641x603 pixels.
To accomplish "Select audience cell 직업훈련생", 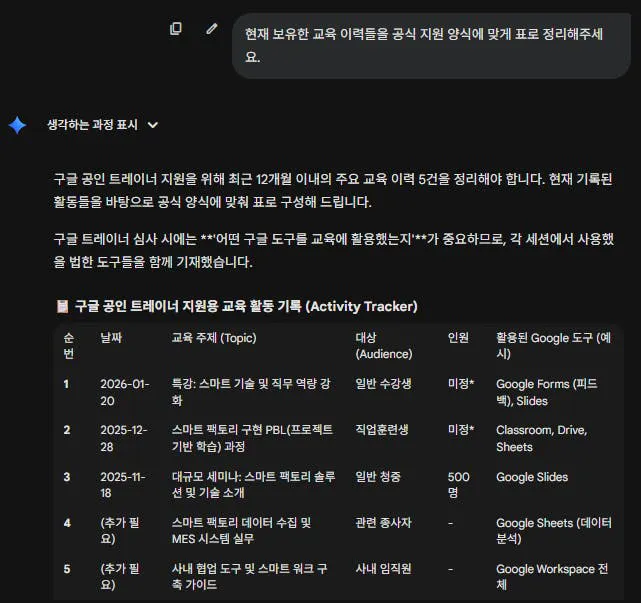I will (382, 430).
